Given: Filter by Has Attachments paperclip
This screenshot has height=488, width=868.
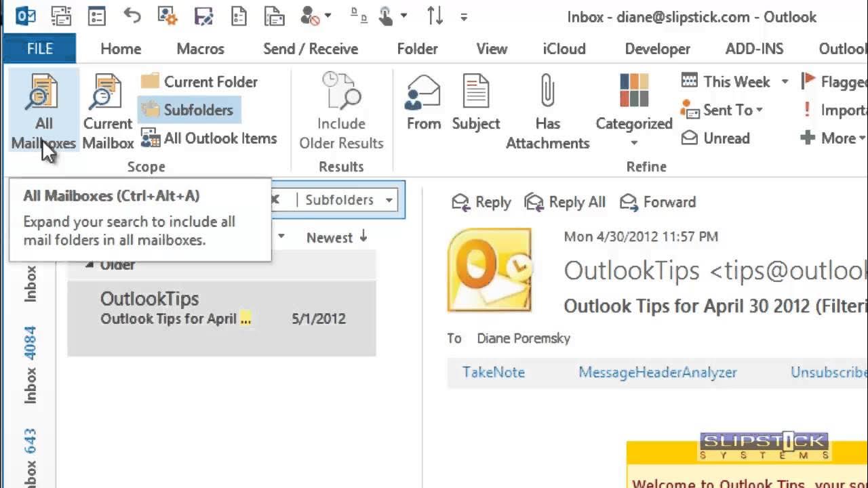Looking at the screenshot, I should (547, 112).
